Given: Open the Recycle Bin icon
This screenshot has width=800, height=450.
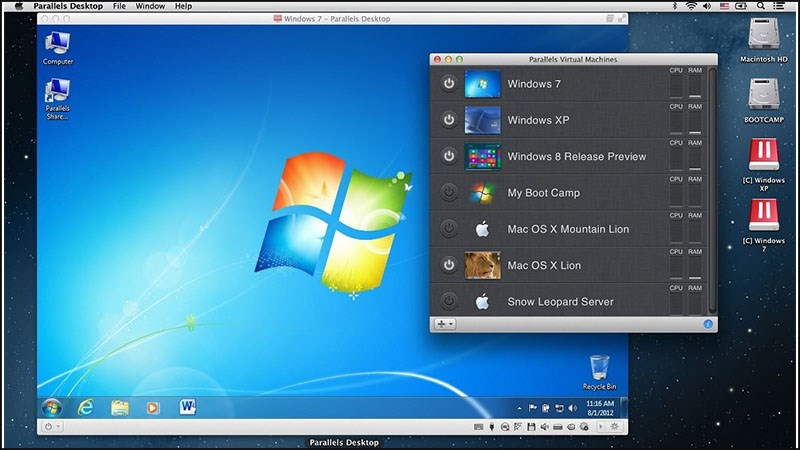Looking at the screenshot, I should pyautogui.click(x=599, y=372).
